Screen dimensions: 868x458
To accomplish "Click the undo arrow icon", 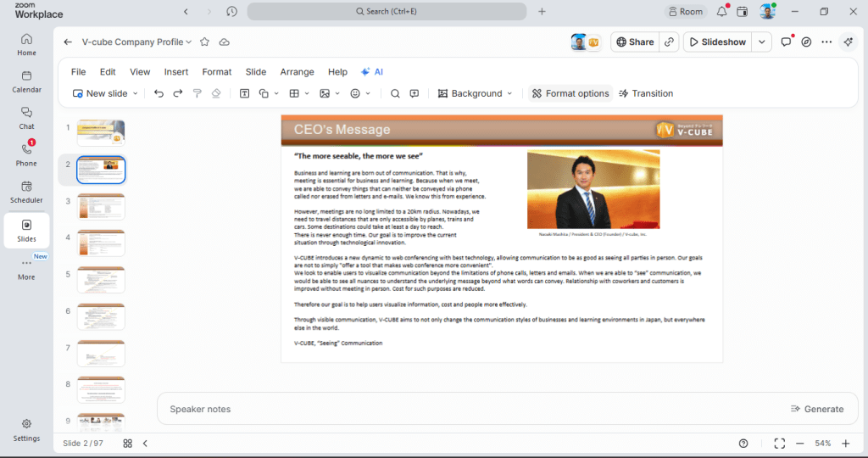I will point(159,93).
